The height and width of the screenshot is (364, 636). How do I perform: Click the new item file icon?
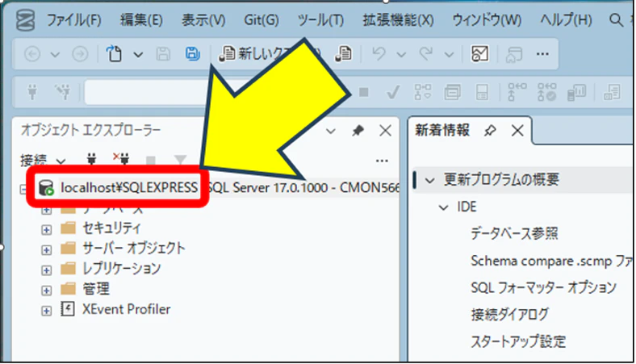(114, 53)
